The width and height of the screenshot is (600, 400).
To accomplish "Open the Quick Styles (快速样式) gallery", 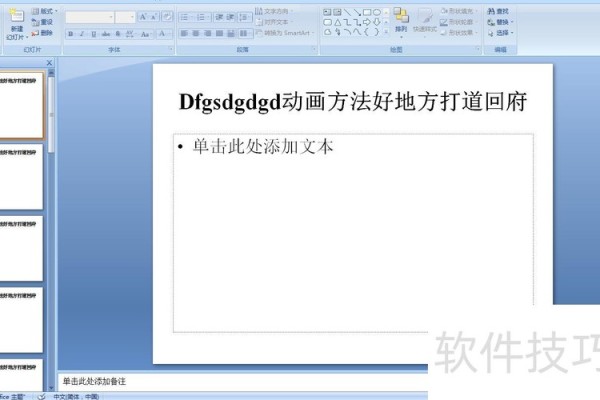I will 425,22.
